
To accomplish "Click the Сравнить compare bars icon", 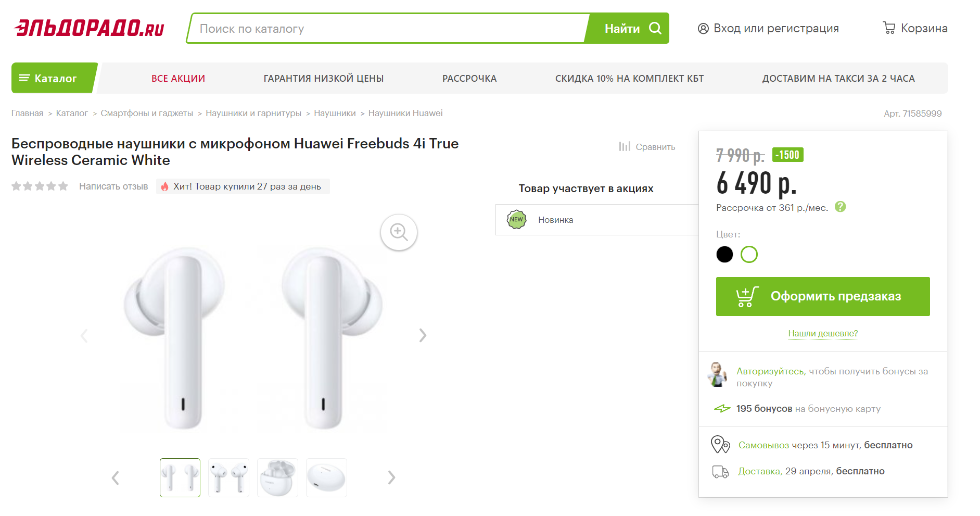I will click(x=625, y=147).
